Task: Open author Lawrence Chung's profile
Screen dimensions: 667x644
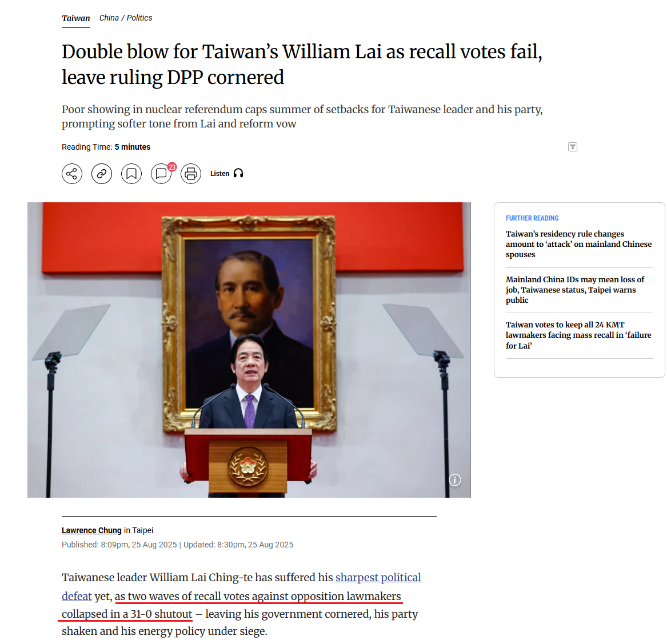Action: click(x=91, y=530)
